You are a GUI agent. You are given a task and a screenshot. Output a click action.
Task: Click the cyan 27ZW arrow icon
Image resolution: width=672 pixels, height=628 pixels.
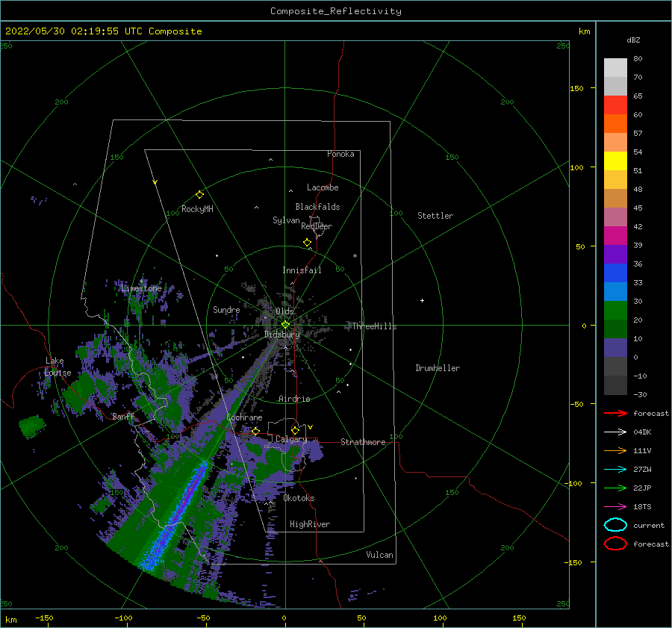click(x=615, y=470)
